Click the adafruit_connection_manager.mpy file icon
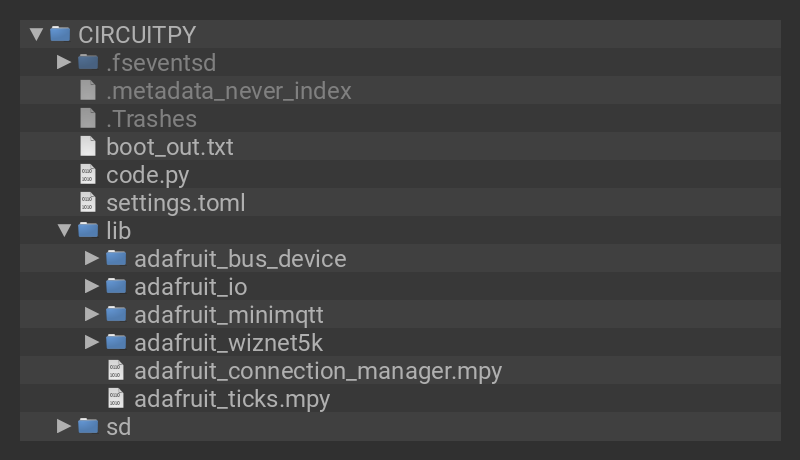Image resolution: width=800 pixels, height=460 pixels. (116, 370)
